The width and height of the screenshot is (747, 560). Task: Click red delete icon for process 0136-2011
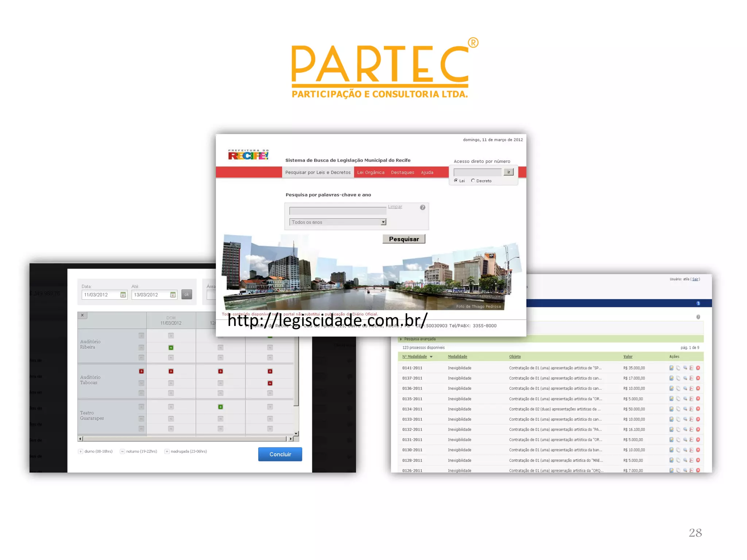(698, 388)
